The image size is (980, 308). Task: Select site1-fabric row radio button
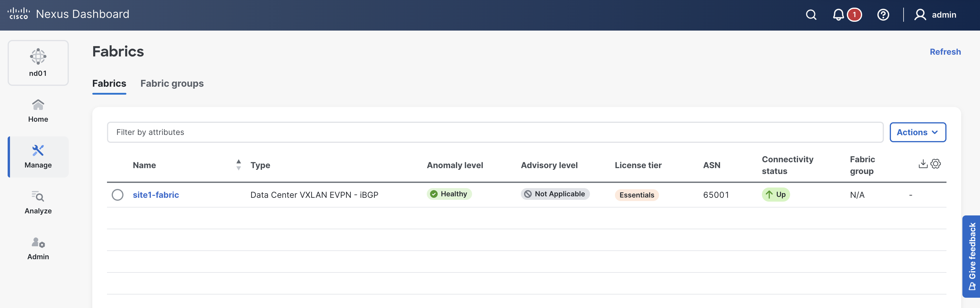click(x=118, y=195)
